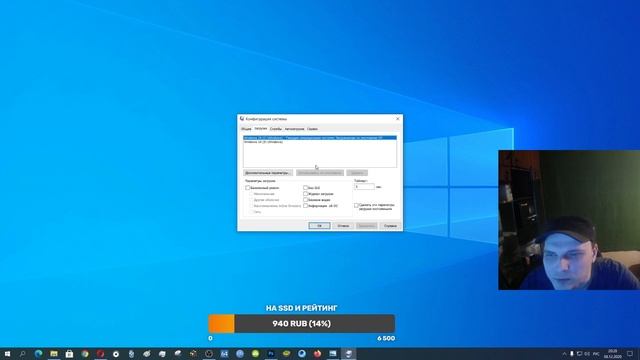The width and height of the screenshot is (640, 360).
Task: Click the Применить button
Action: pyautogui.click(x=366, y=226)
